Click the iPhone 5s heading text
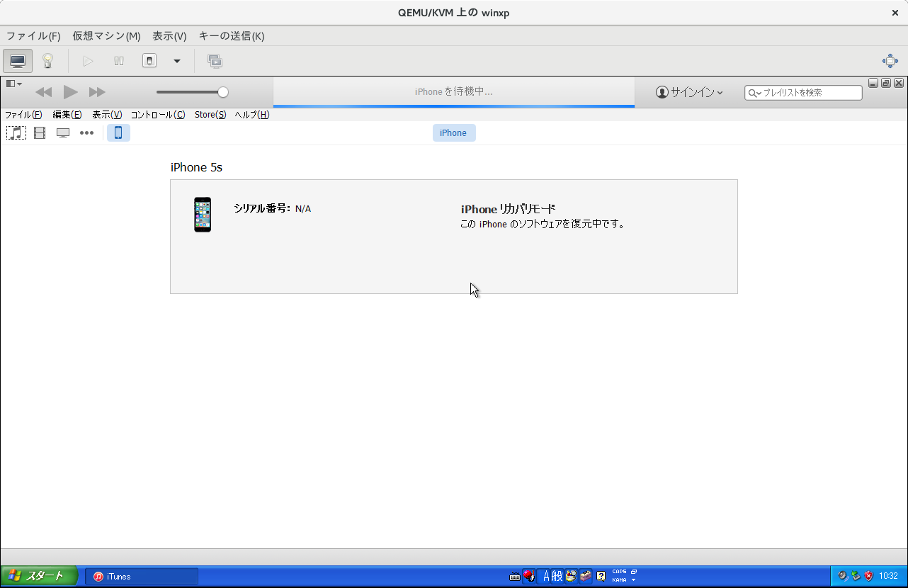 (x=196, y=167)
